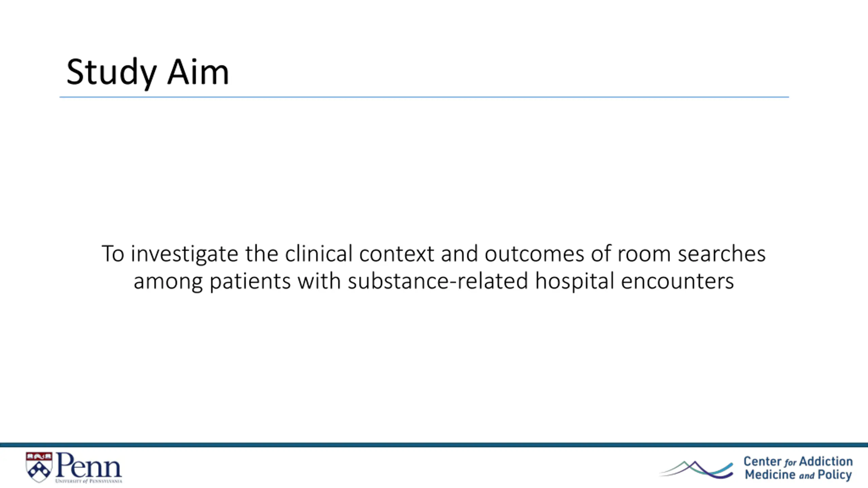Select the second body line starting 'among patients'
The height and width of the screenshot is (488, 868).
[434, 281]
